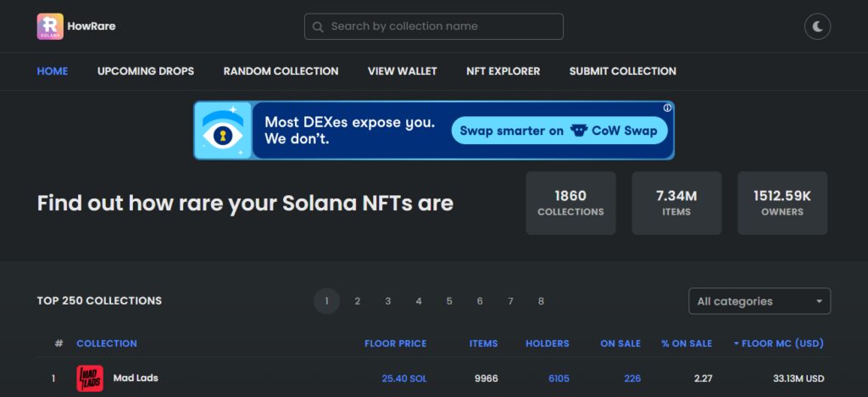Open the ad info icon on the banner
The width and height of the screenshot is (868, 397).
point(667,108)
